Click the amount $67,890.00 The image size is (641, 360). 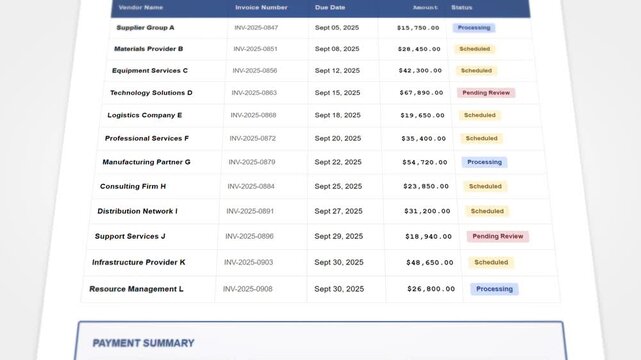(421, 93)
